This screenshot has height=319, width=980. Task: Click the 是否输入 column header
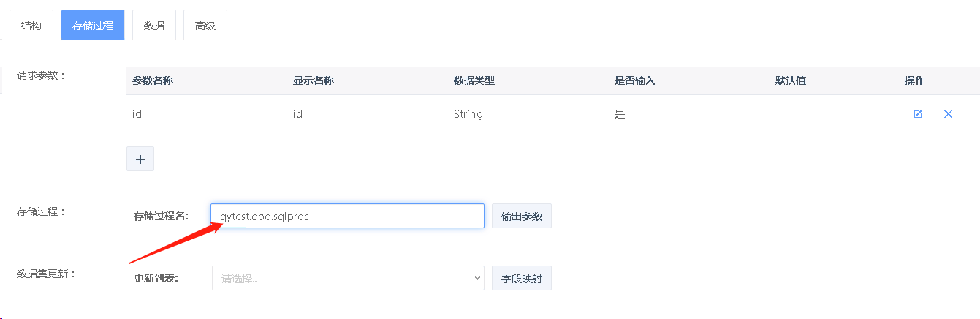pyautogui.click(x=635, y=80)
